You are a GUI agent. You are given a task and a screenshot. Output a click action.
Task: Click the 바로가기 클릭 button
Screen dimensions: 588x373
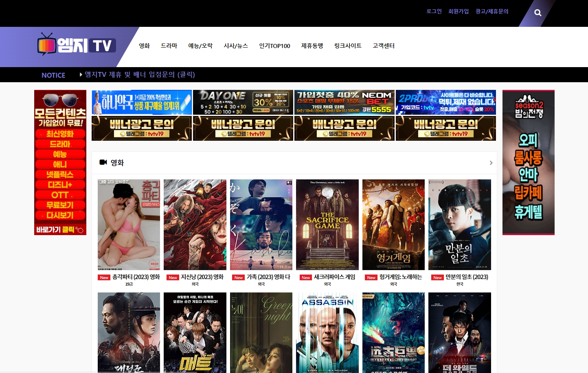point(60,230)
